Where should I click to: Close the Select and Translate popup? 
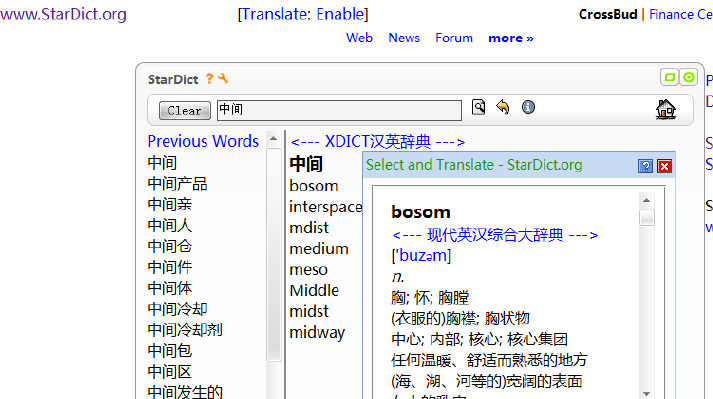coord(664,166)
